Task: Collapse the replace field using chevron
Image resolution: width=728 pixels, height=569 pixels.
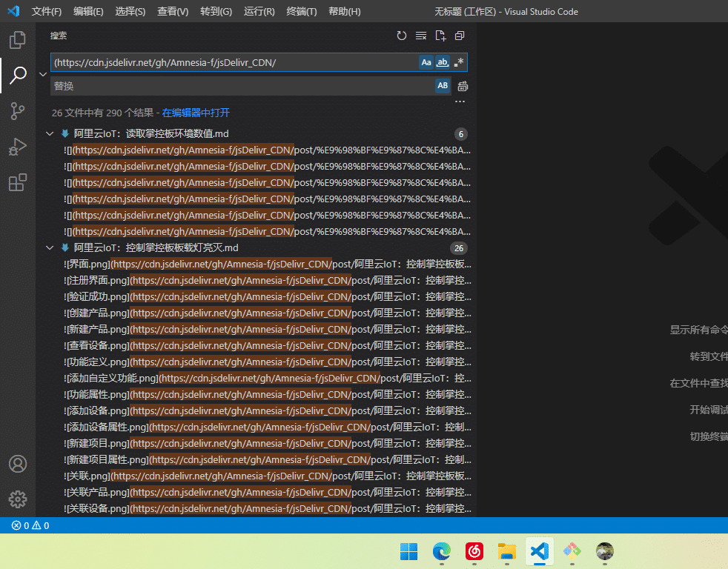Action: 43,74
